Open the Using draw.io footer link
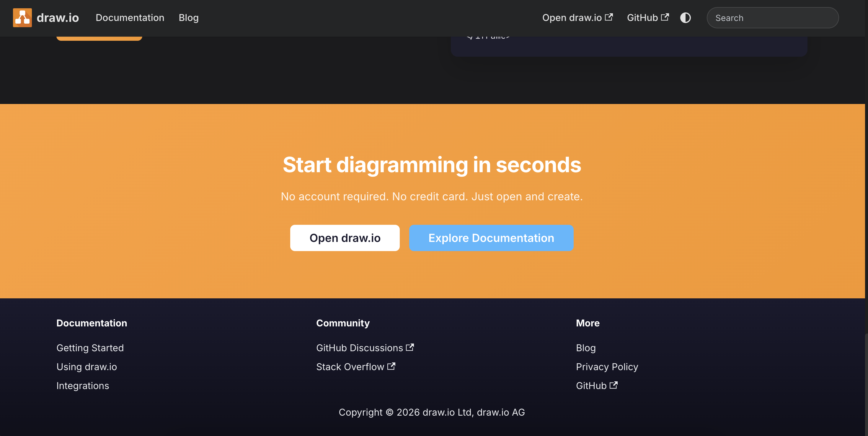868x436 pixels. (87, 367)
